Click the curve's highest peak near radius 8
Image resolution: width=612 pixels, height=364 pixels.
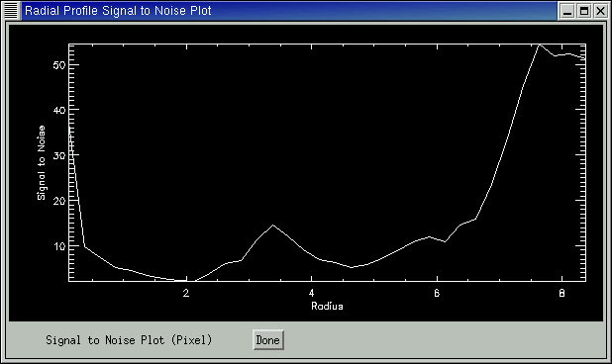tap(540, 45)
